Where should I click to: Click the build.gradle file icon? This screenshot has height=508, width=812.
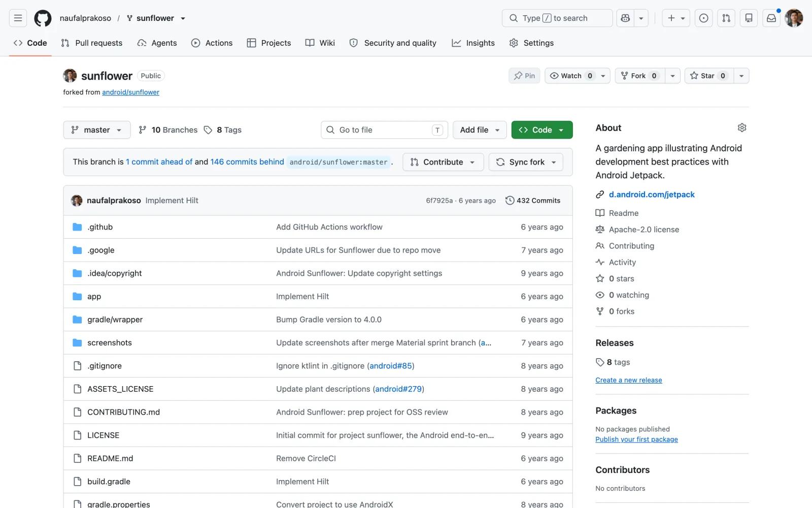coord(77,482)
